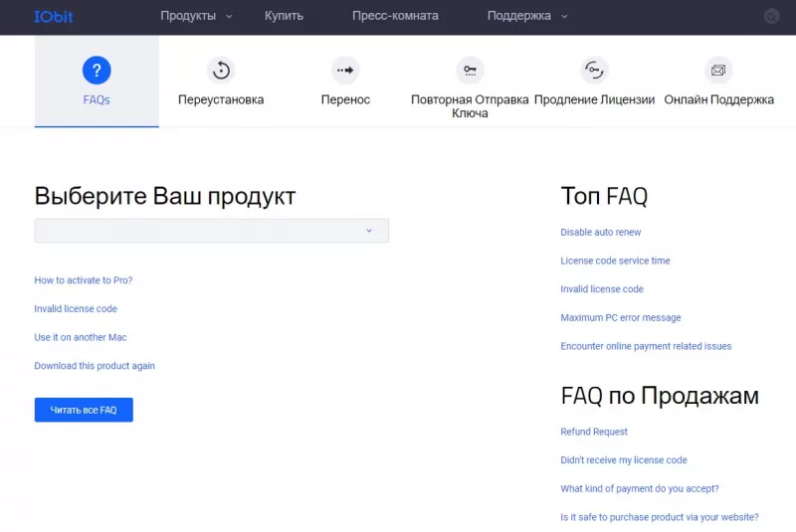Click the Перенос transfer arrow icon
Image resolution: width=796 pixels, height=532 pixels.
pyautogui.click(x=345, y=70)
